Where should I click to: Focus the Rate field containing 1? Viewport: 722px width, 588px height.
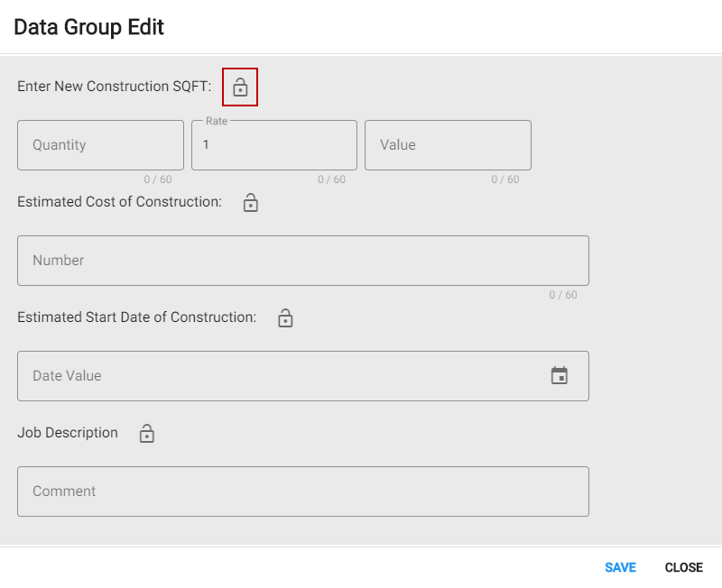pyautogui.click(x=273, y=145)
